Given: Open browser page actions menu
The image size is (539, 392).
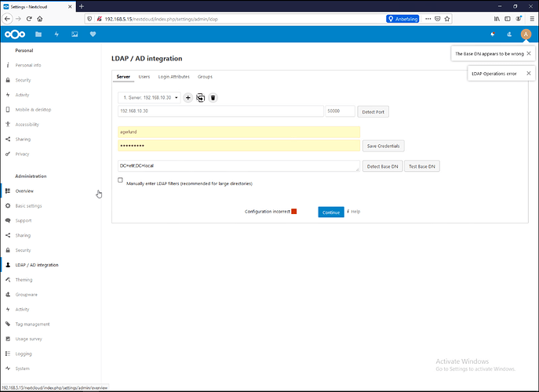Looking at the screenshot, I should pos(428,19).
